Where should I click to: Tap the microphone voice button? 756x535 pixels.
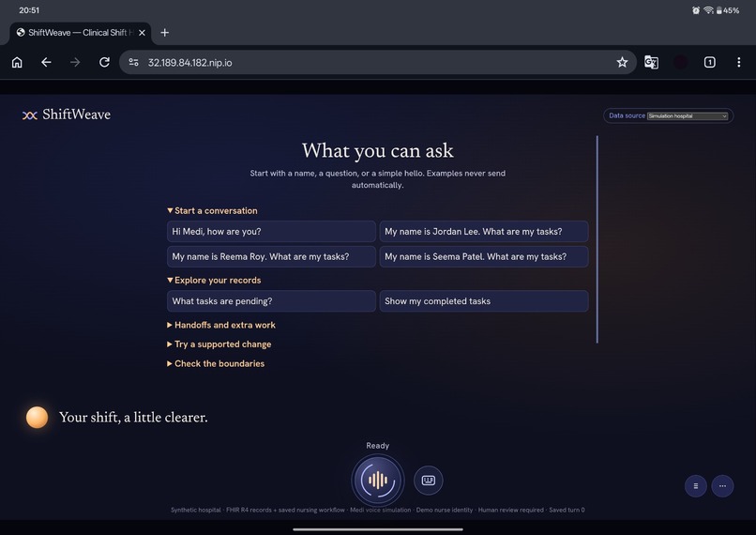coord(377,481)
